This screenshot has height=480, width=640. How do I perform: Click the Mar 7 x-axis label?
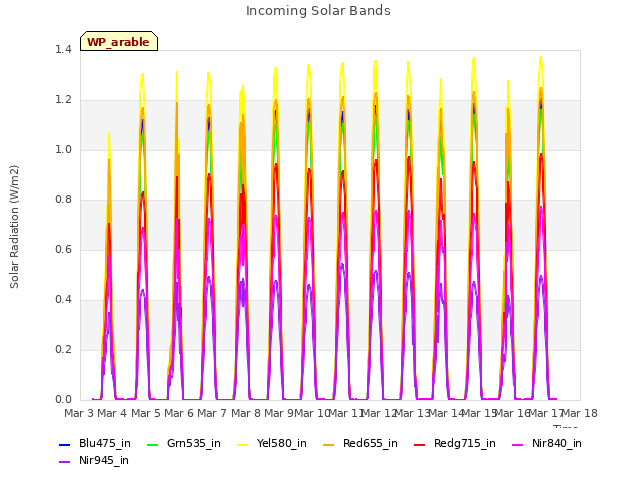click(x=212, y=413)
